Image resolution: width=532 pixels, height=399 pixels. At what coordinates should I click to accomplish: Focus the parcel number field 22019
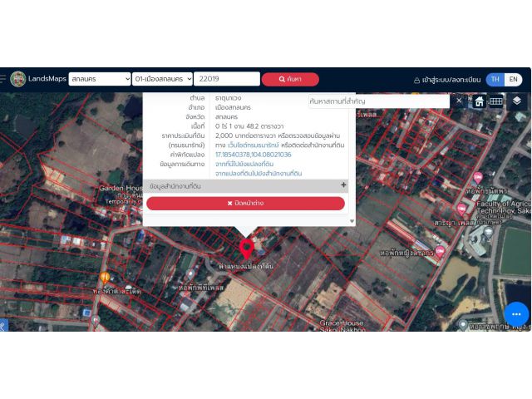[227, 79]
